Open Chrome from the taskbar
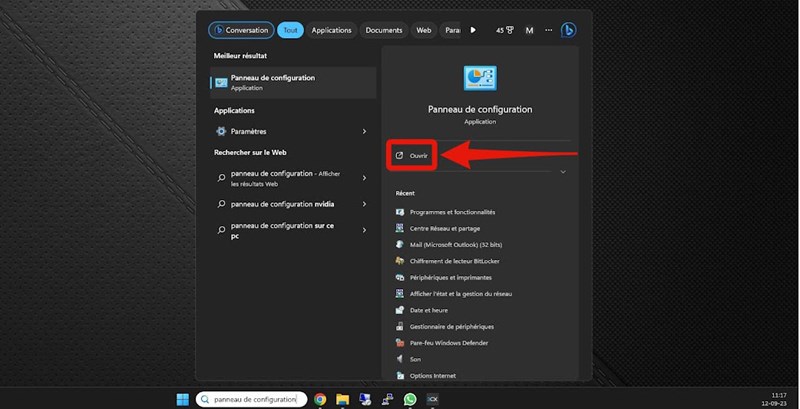 click(320, 399)
